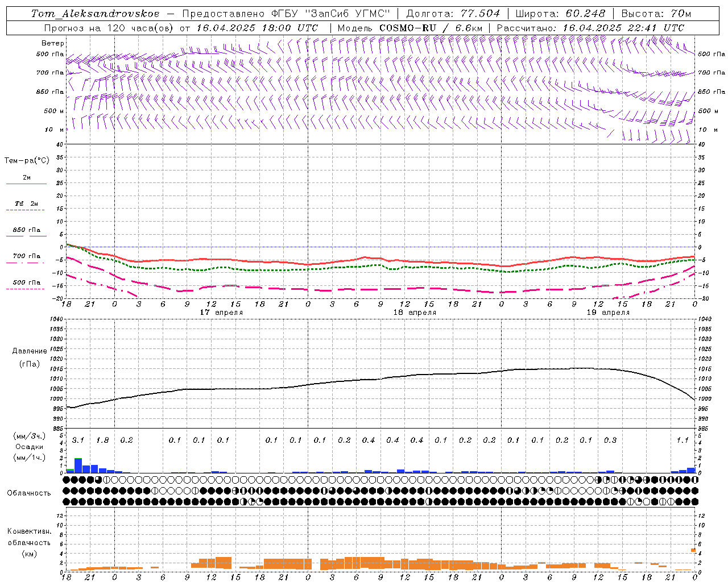Click the (км) convective cloud units label
The width and height of the screenshot is (728, 582).
tap(29, 554)
